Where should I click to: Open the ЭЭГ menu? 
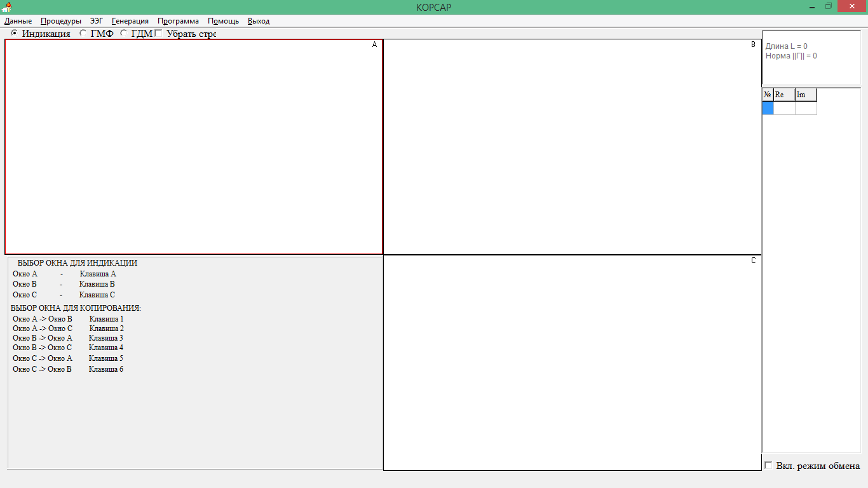[x=96, y=21]
